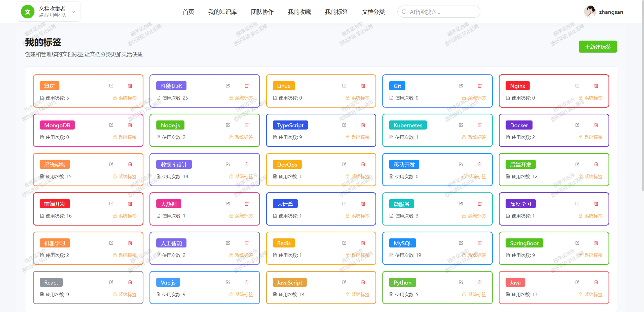The height and width of the screenshot is (312, 644).
Task: Edit the DevOps tag
Action: click(344, 164)
